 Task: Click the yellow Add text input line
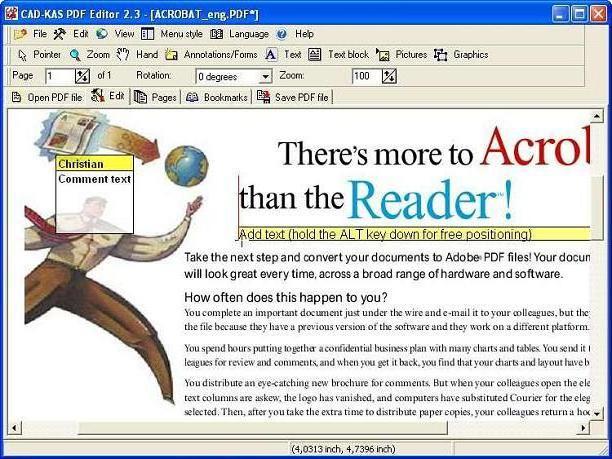coord(414,234)
